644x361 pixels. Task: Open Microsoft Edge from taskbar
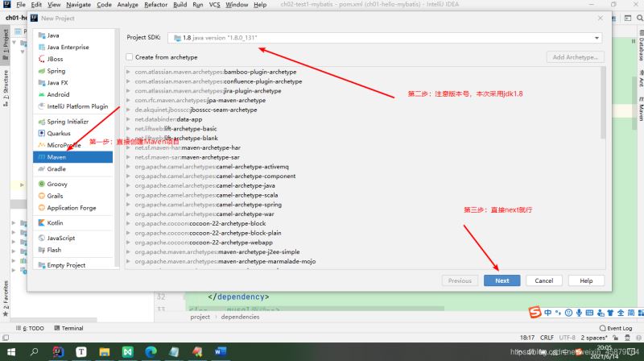pyautogui.click(x=151, y=352)
